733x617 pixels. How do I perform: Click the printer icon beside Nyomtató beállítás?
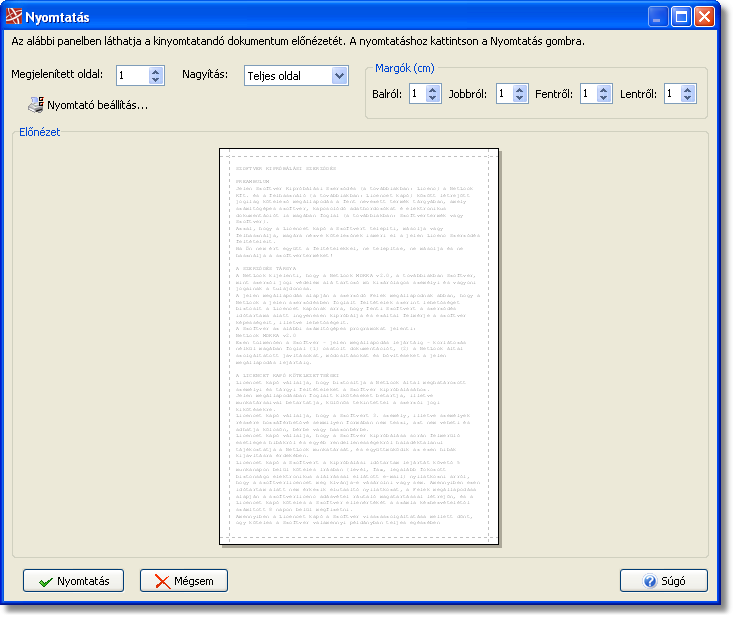(x=36, y=105)
